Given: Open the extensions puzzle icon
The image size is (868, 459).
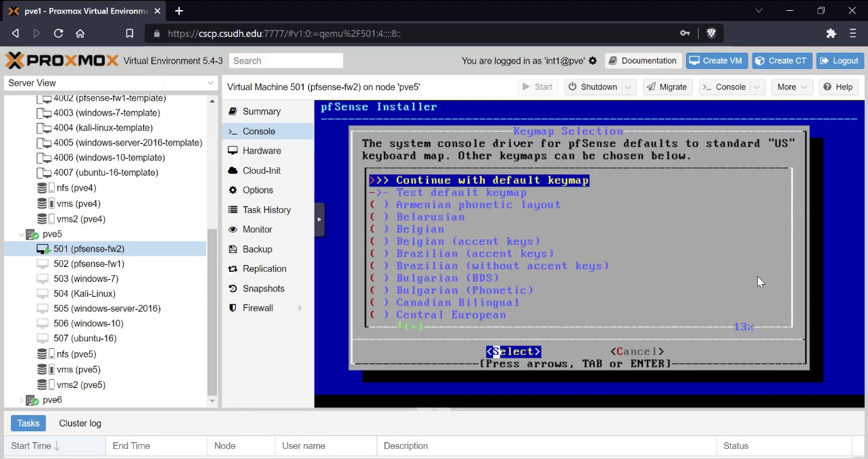Looking at the screenshot, I should [x=831, y=33].
